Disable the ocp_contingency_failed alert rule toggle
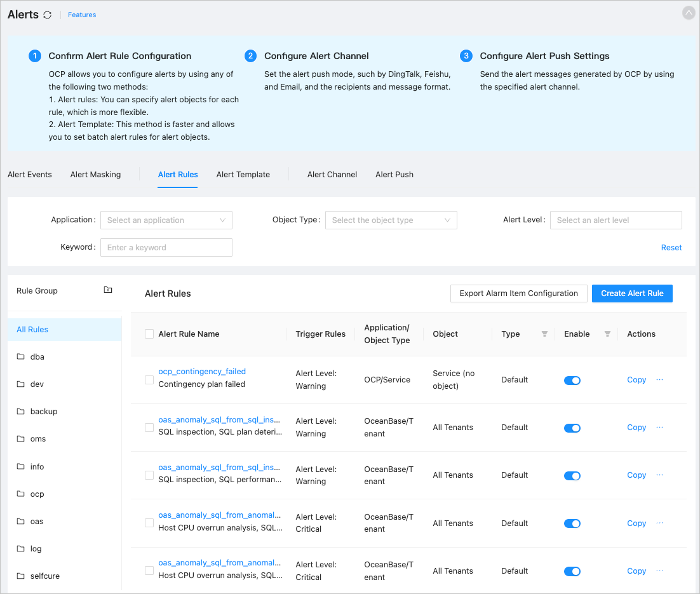 pyautogui.click(x=572, y=380)
